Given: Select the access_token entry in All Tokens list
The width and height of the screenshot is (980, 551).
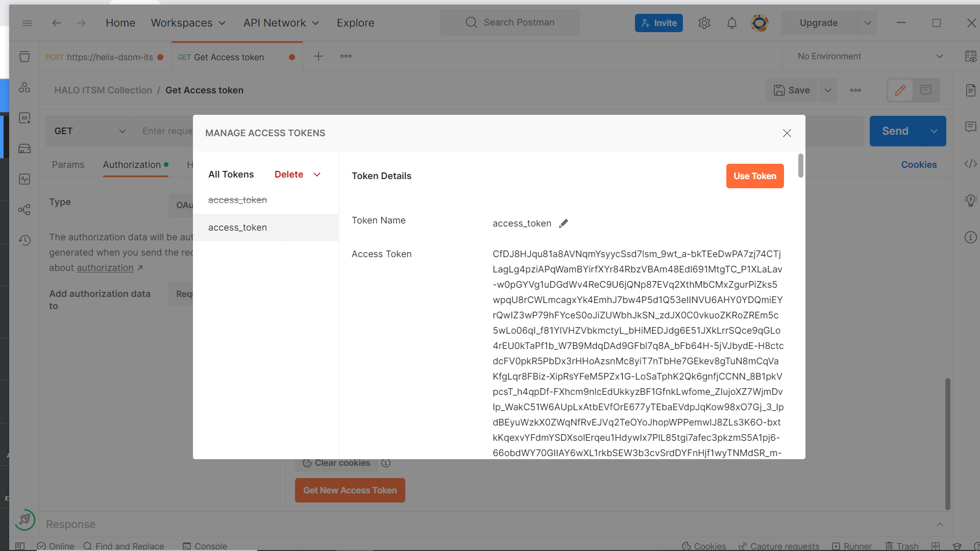Looking at the screenshot, I should pyautogui.click(x=237, y=227).
